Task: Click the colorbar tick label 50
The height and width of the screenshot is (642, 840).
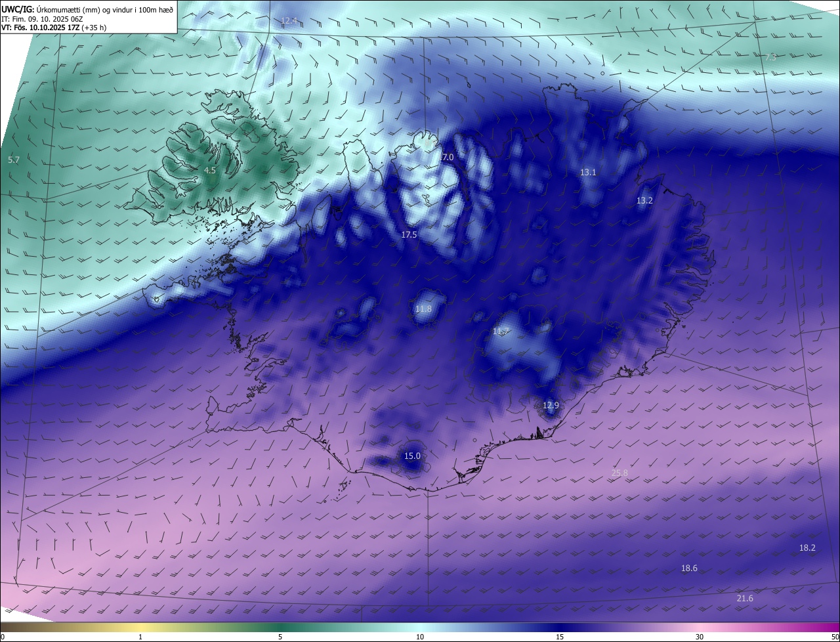Action: click(835, 637)
